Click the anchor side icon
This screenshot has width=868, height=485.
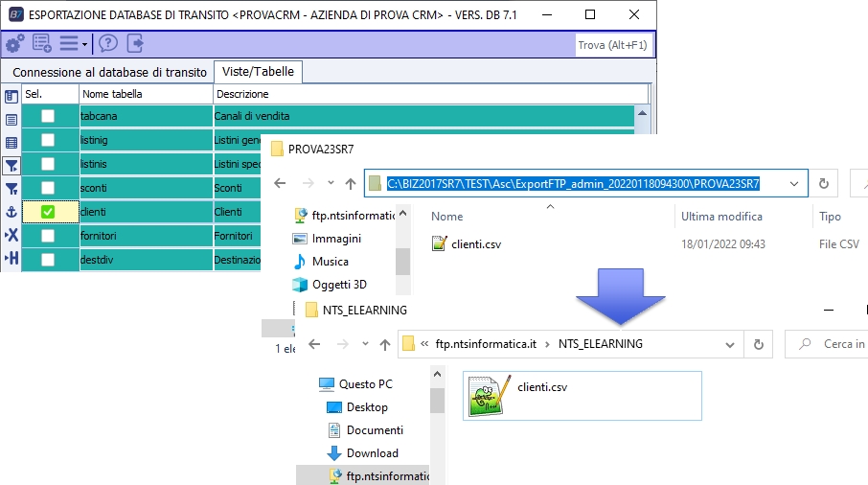pyautogui.click(x=11, y=212)
